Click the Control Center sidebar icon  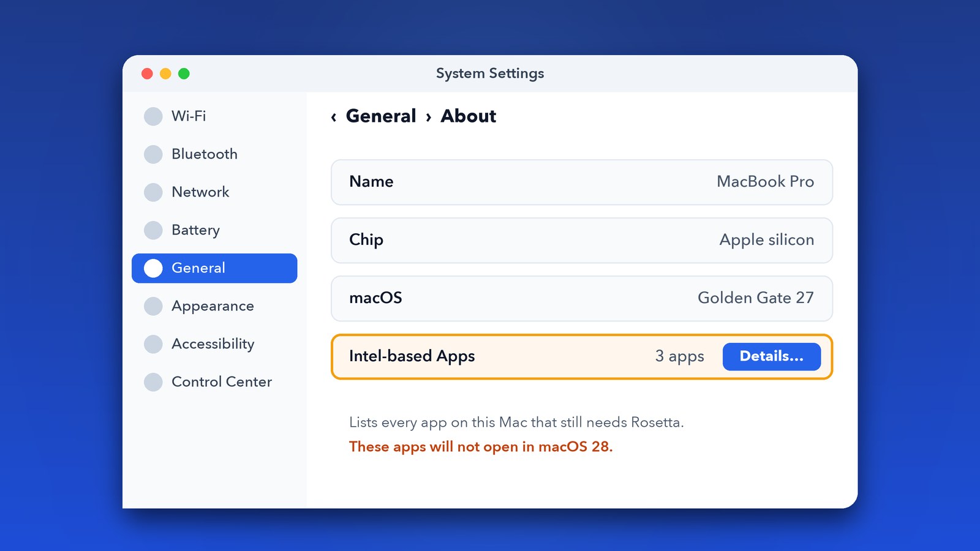point(153,382)
